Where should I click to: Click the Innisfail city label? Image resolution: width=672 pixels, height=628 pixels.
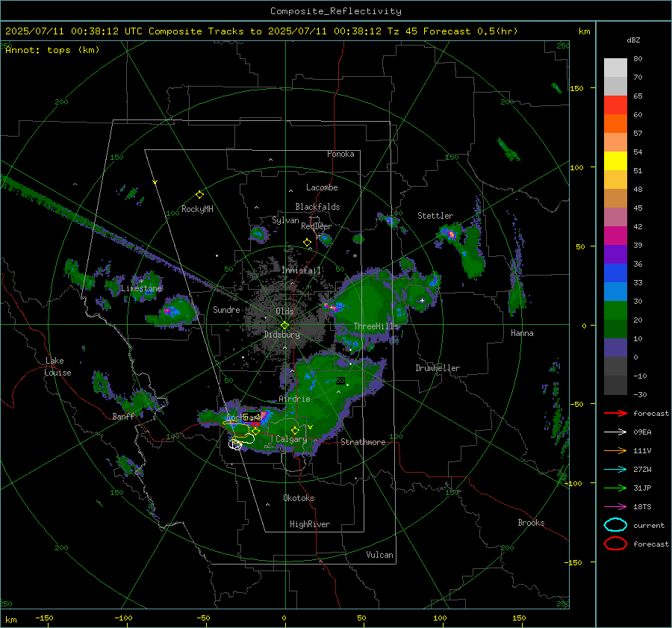pos(301,270)
